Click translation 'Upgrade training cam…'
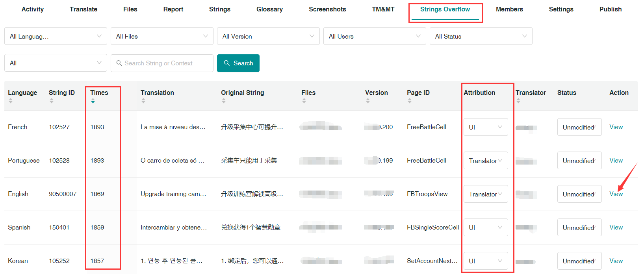This screenshot has width=644, height=274. click(x=173, y=194)
